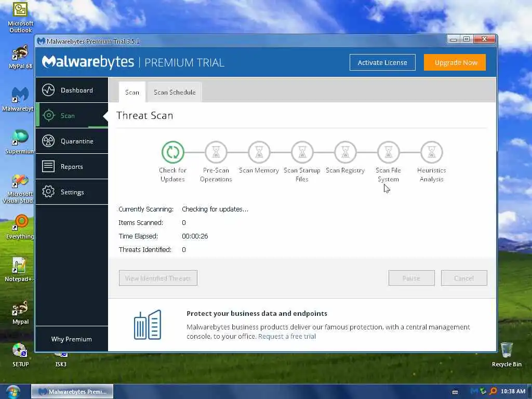Click the Scan Startup Files hourglass icon

pos(302,152)
